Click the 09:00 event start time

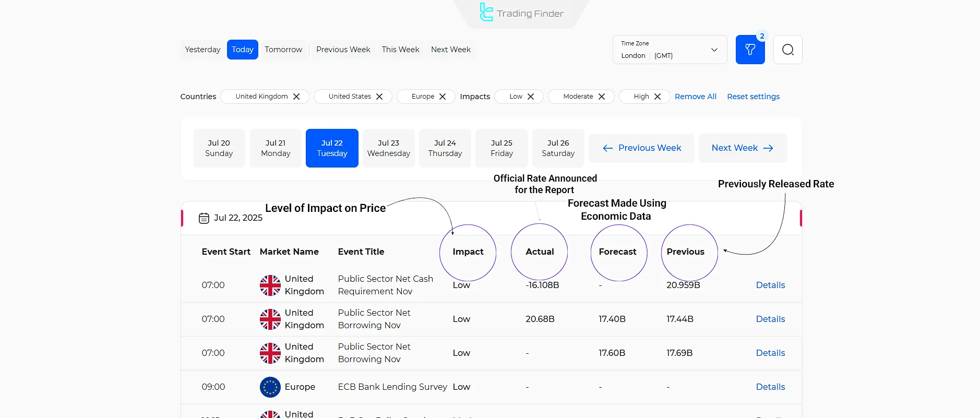(x=213, y=387)
